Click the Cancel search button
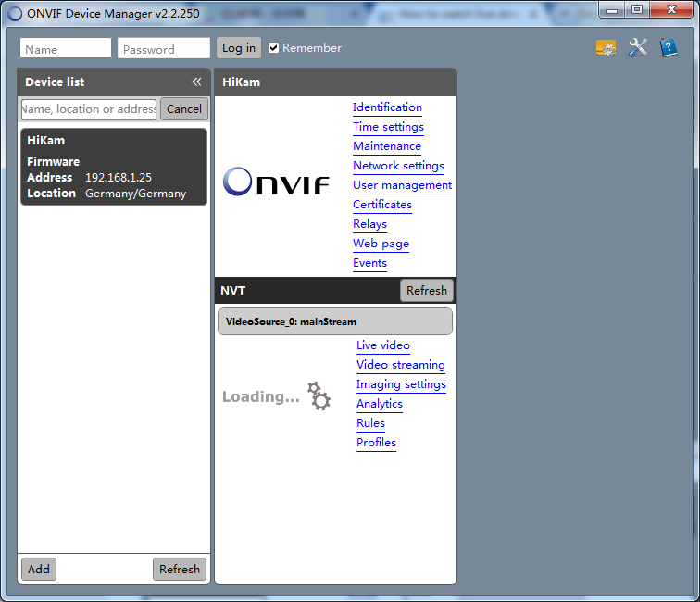The height and width of the screenshot is (602, 700). click(184, 109)
